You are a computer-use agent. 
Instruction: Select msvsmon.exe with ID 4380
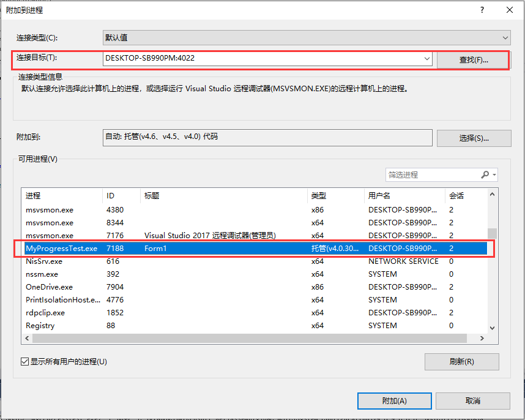pos(256,210)
